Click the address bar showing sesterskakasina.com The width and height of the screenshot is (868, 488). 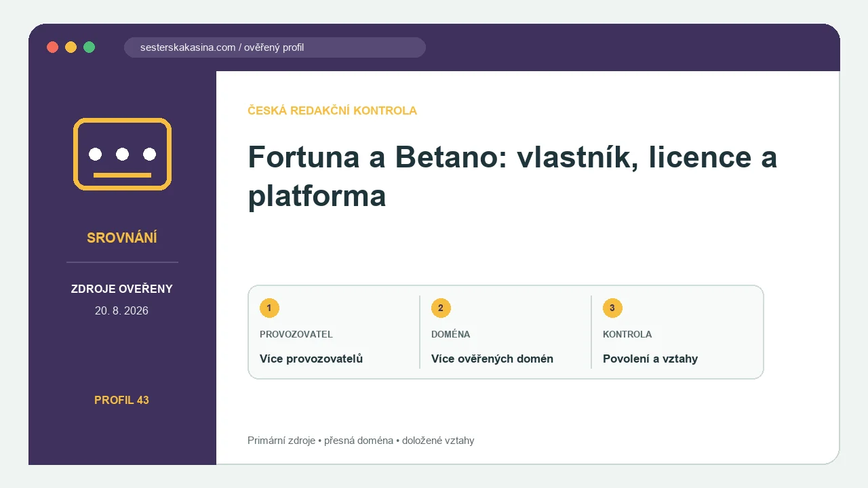tap(275, 47)
